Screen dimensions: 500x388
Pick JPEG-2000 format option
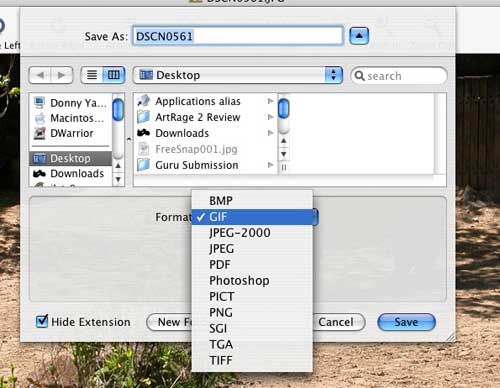pos(252,233)
